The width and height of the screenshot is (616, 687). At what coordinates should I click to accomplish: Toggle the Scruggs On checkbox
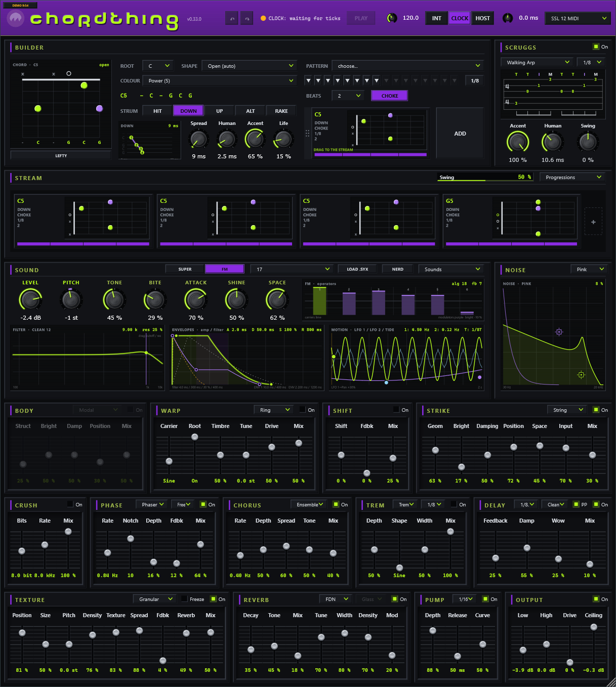pos(596,47)
